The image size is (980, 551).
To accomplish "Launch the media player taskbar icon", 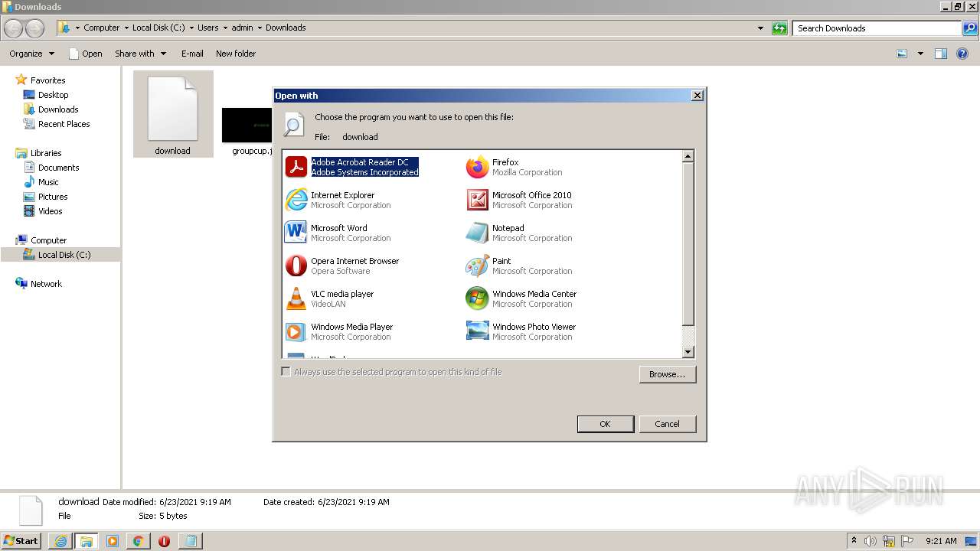I will coord(113,541).
